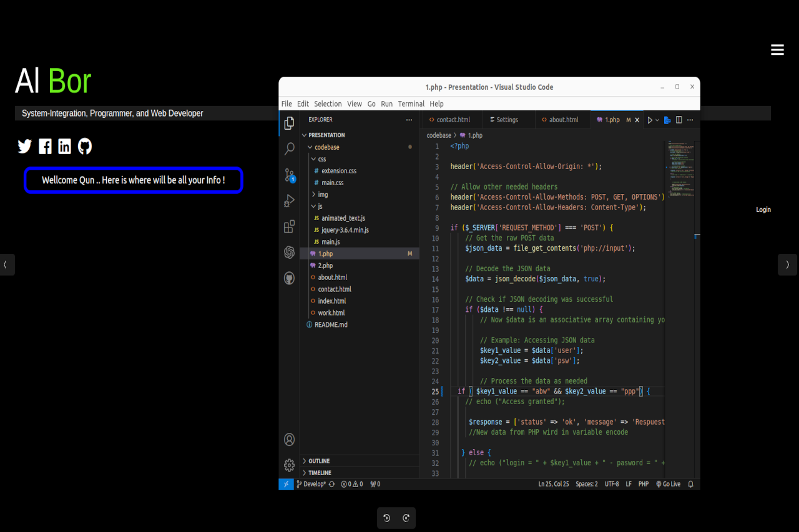Select index.html in the explorer
This screenshot has width=799, height=532.
coord(331,301)
